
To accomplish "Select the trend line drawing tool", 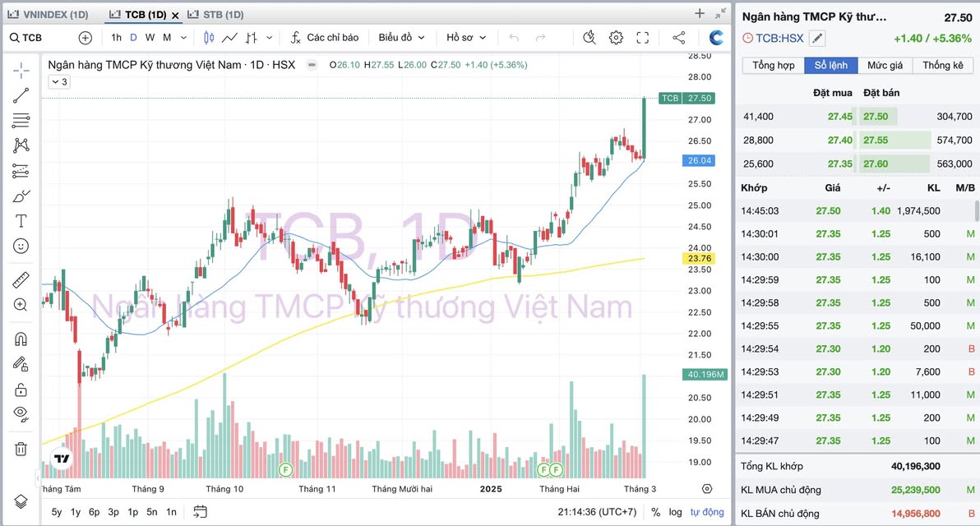I will point(21,95).
